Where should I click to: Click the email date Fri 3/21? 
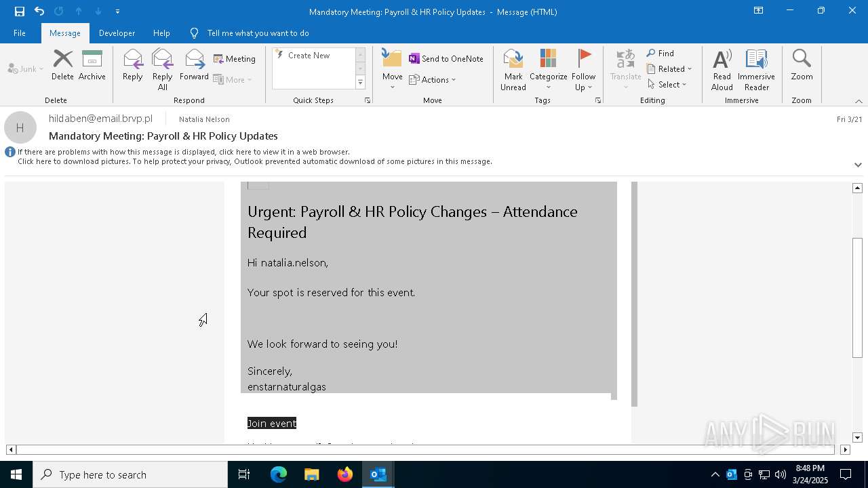[850, 119]
